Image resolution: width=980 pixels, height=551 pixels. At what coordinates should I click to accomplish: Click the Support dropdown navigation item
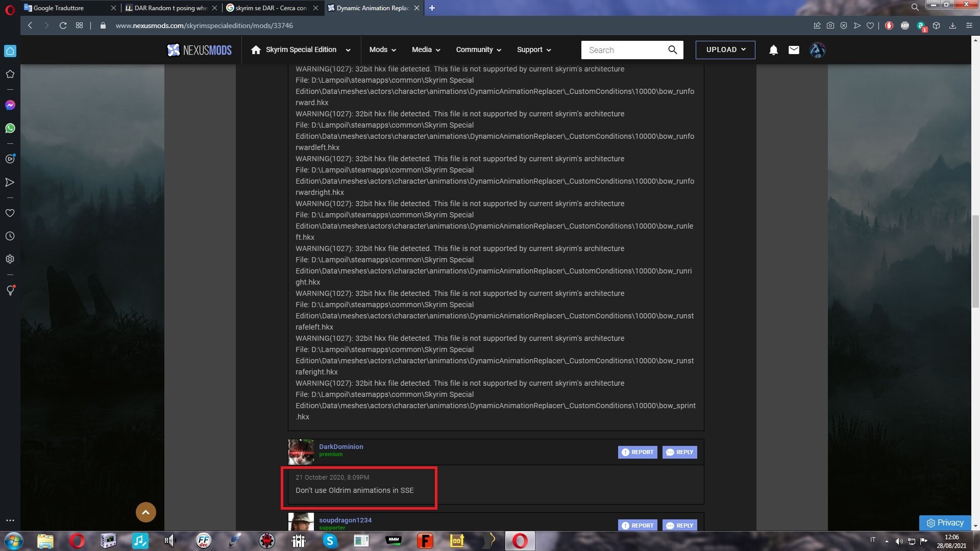pyautogui.click(x=534, y=49)
